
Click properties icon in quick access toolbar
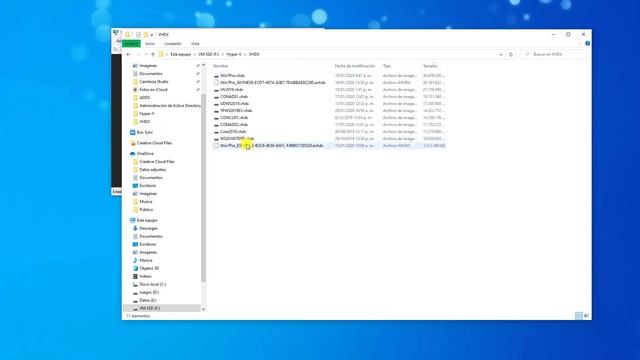(x=138, y=35)
